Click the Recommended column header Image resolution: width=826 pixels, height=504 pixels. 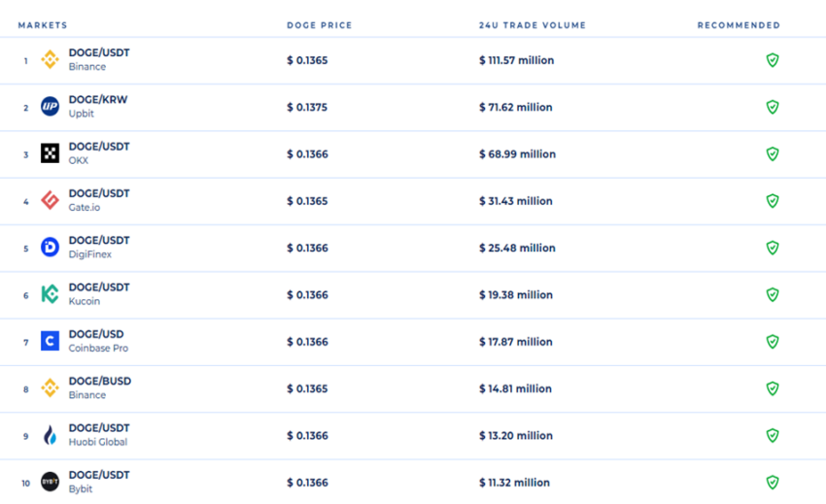tap(739, 25)
